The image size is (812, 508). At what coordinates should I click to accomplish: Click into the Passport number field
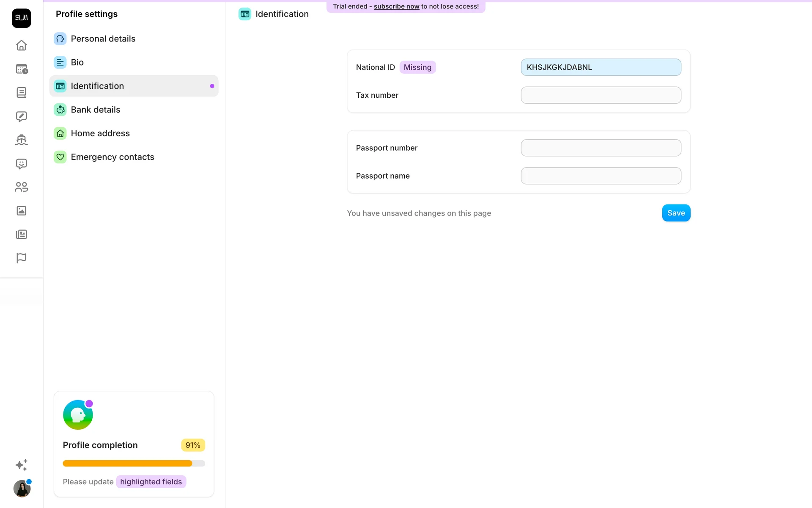[601, 148]
